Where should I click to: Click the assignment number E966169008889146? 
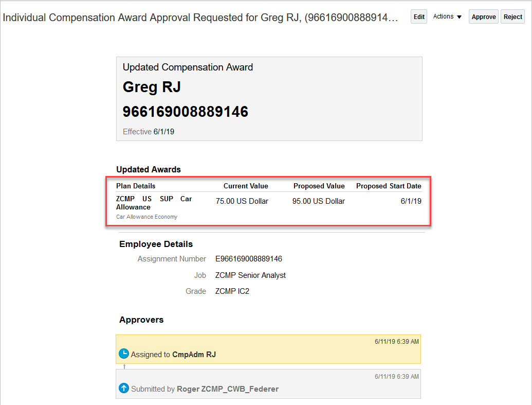(249, 259)
